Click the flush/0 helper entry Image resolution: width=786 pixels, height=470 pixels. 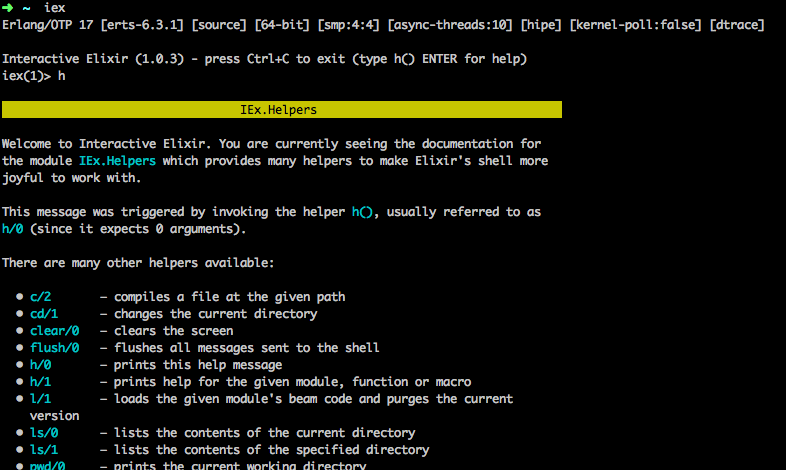point(55,348)
